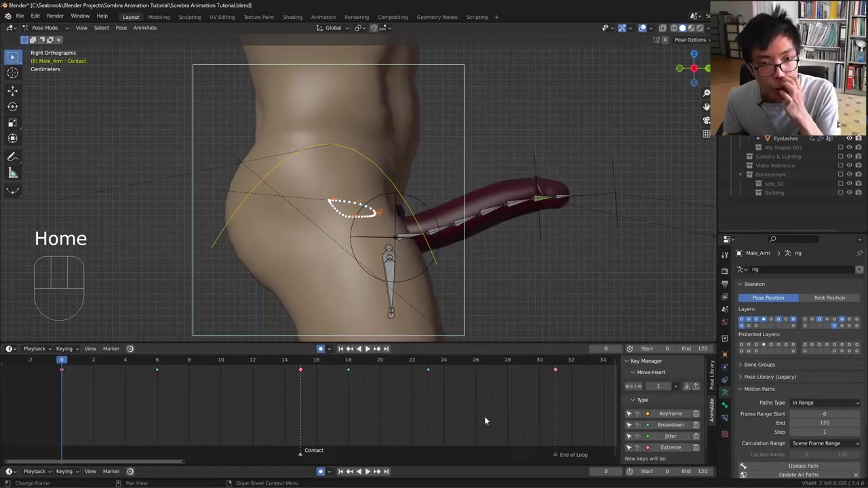Expand the Bone Groups panel
Image resolution: width=868 pixels, height=488 pixels.
click(759, 365)
